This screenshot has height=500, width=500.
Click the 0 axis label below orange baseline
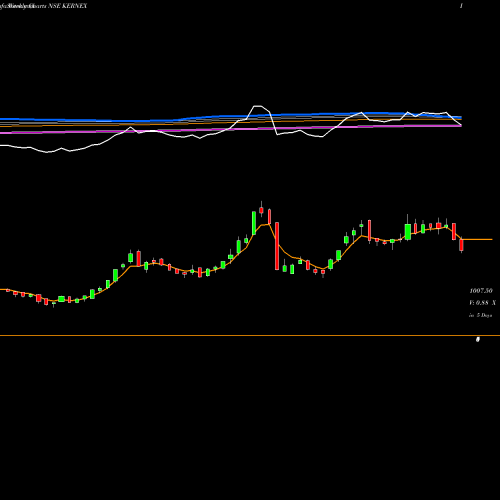pos(478,340)
